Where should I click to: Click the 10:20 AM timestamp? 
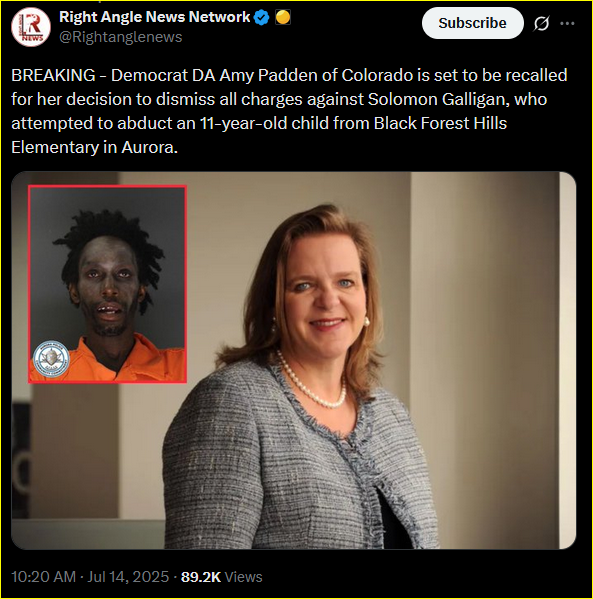pyautogui.click(x=43, y=577)
